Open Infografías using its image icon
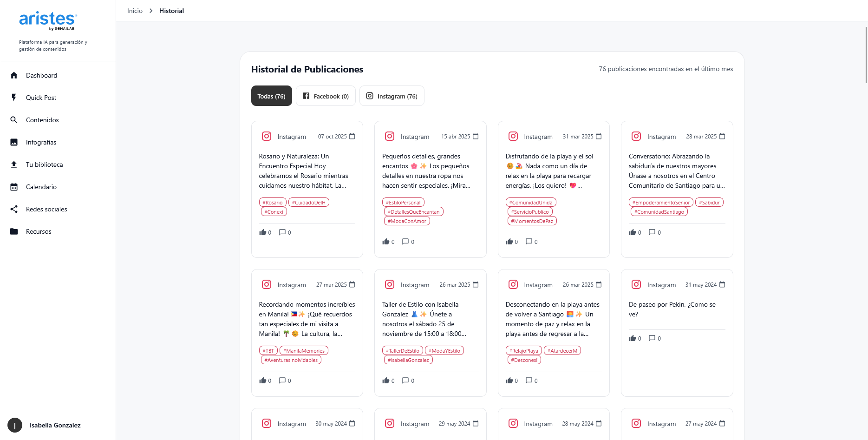 coord(14,142)
